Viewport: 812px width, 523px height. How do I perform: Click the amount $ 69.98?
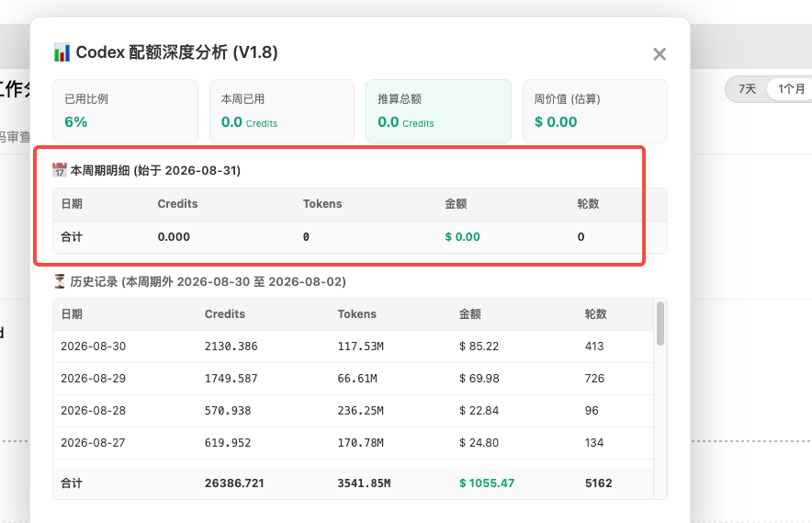coord(479,379)
